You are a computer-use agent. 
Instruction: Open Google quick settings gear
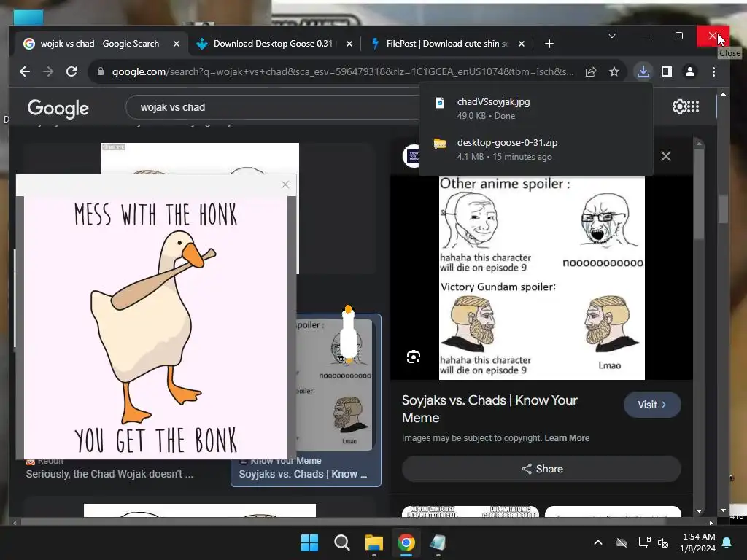coord(679,106)
